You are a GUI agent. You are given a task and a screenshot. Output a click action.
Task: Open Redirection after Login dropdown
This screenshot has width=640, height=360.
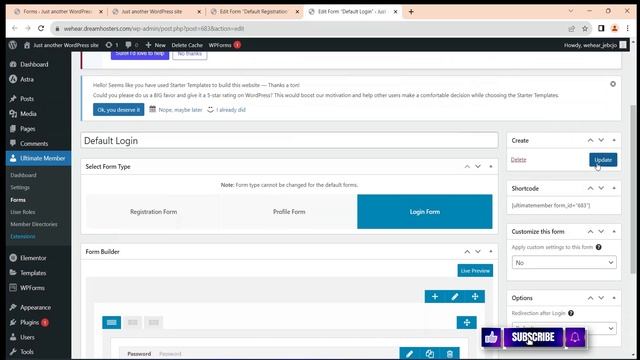[x=564, y=328]
